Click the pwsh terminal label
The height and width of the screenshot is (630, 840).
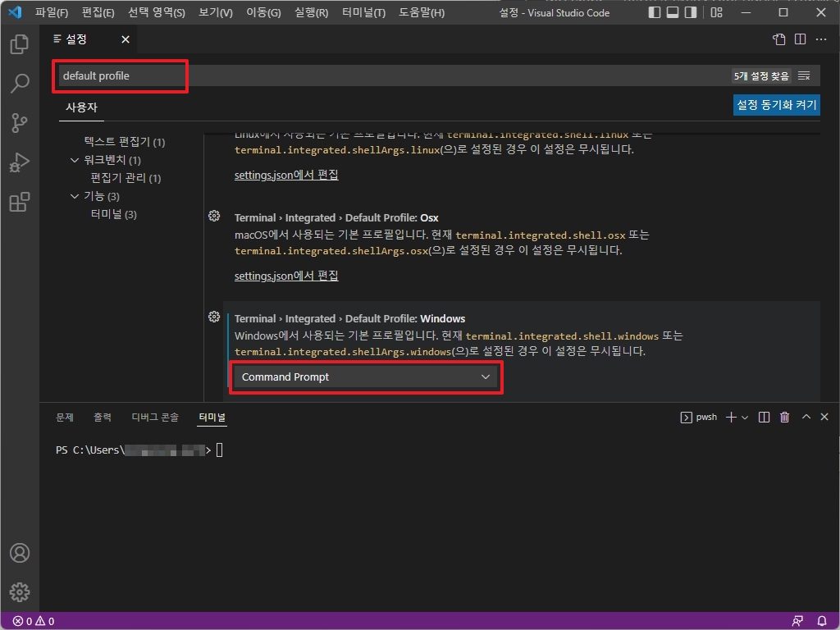(x=706, y=417)
